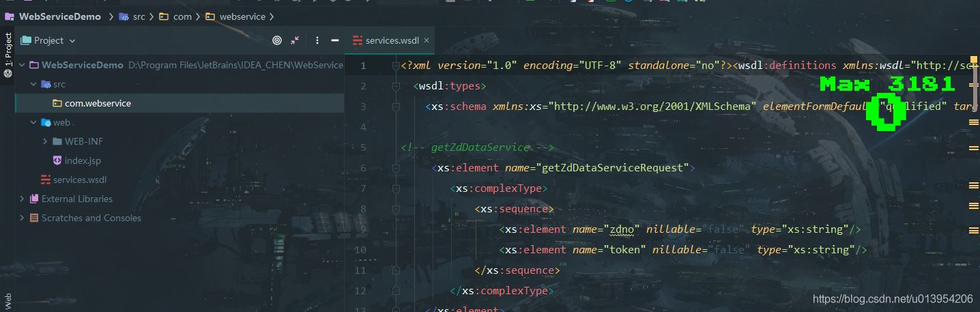The image size is (980, 312).
Task: Click the Scratches and Consoles icon
Action: click(x=34, y=218)
